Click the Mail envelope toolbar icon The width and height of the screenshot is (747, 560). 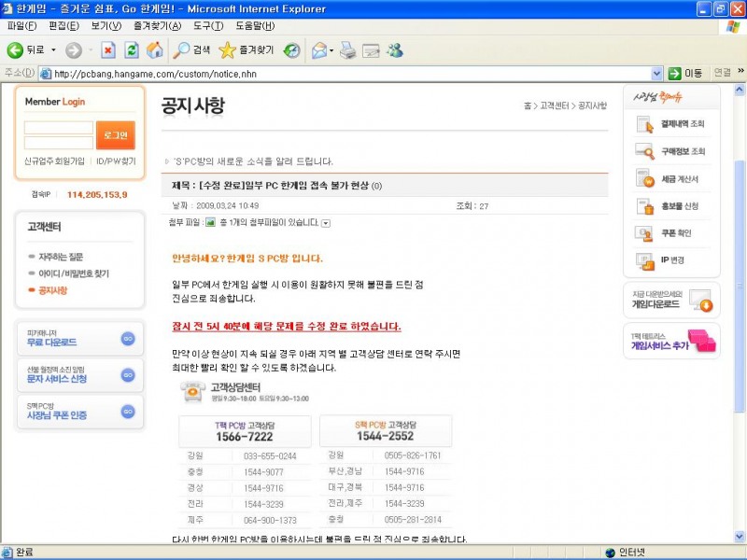click(319, 50)
